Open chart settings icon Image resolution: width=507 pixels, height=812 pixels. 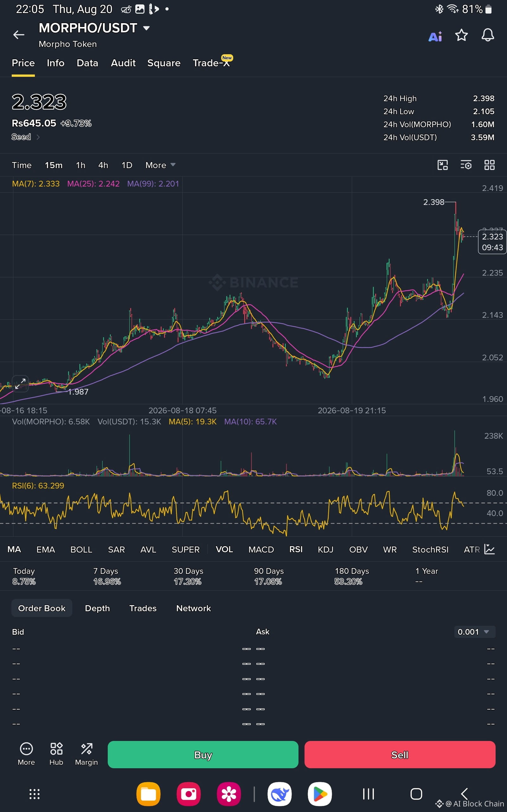[466, 165]
